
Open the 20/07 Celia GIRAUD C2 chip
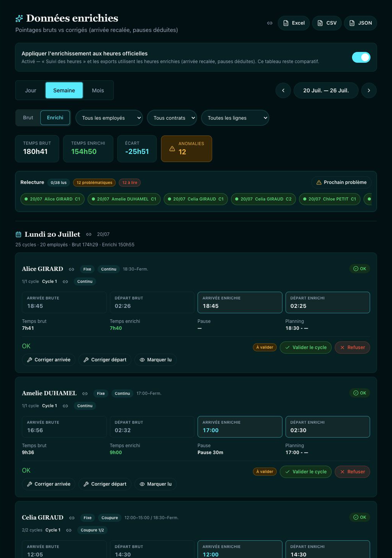[263, 199]
